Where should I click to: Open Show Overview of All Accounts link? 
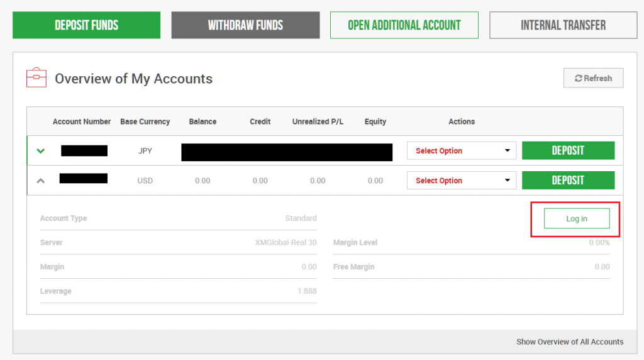click(570, 342)
